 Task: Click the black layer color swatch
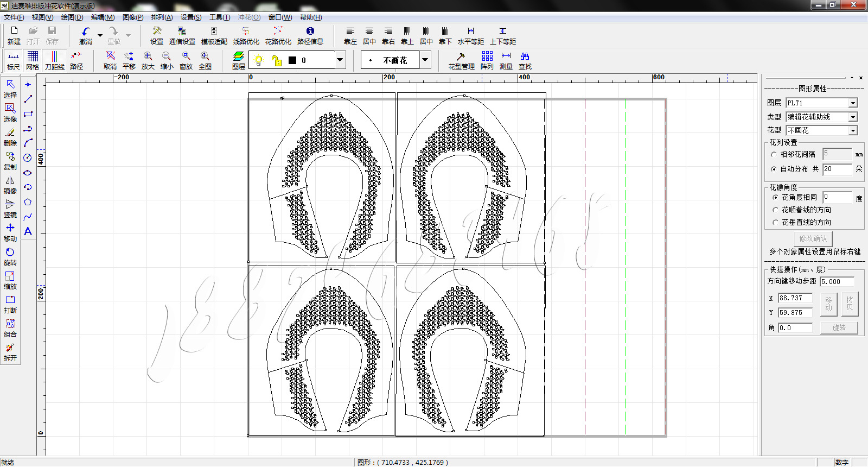point(292,60)
